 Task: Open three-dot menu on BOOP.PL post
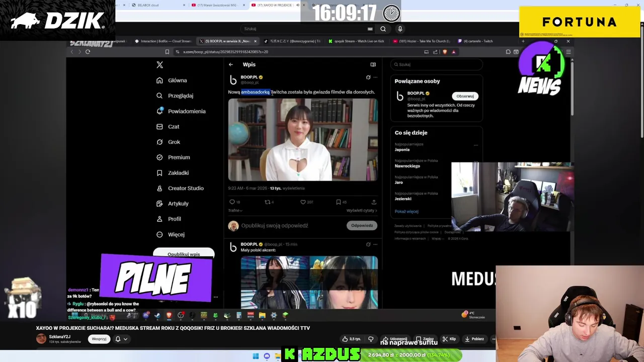pos(375,77)
